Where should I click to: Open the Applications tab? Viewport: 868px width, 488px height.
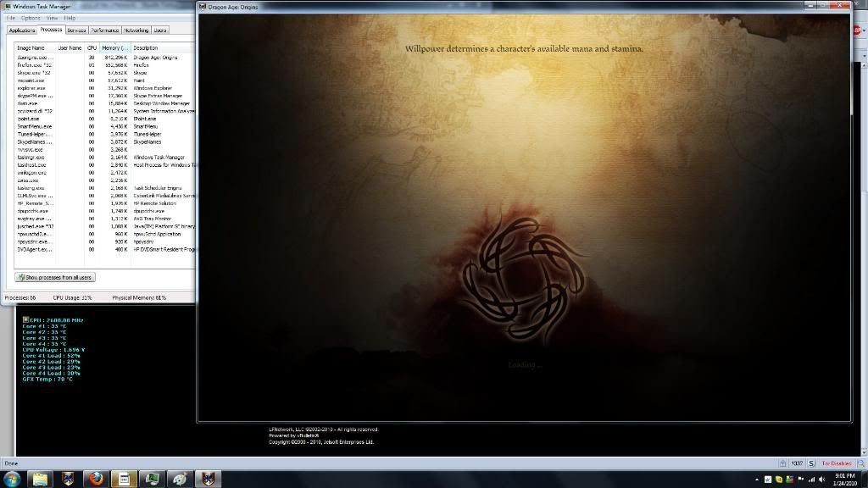(23, 30)
